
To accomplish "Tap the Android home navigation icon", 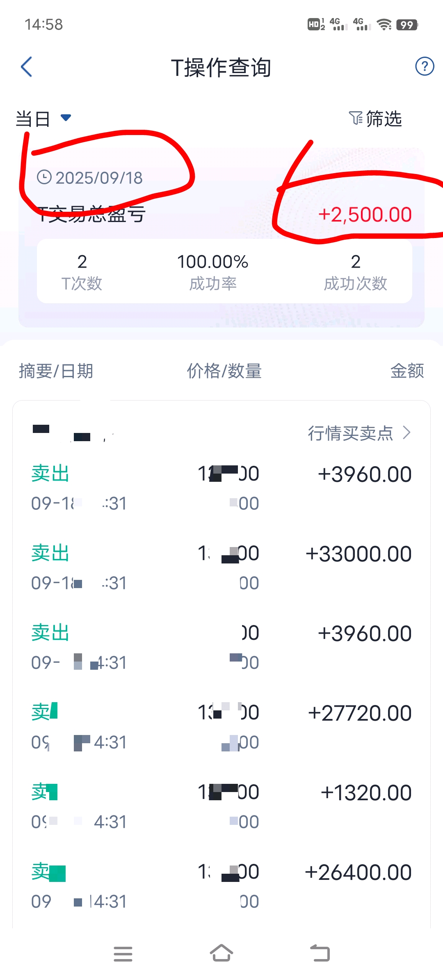I will pos(221,953).
